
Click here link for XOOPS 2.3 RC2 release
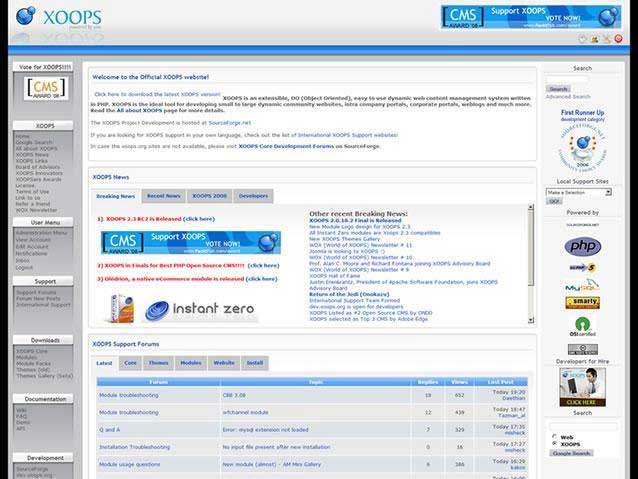pyautogui.click(x=199, y=219)
